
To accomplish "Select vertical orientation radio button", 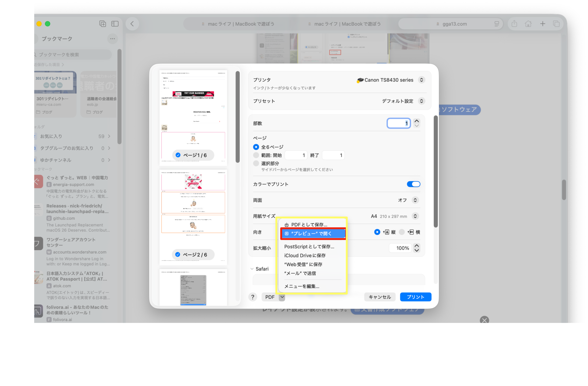I will click(x=377, y=232).
